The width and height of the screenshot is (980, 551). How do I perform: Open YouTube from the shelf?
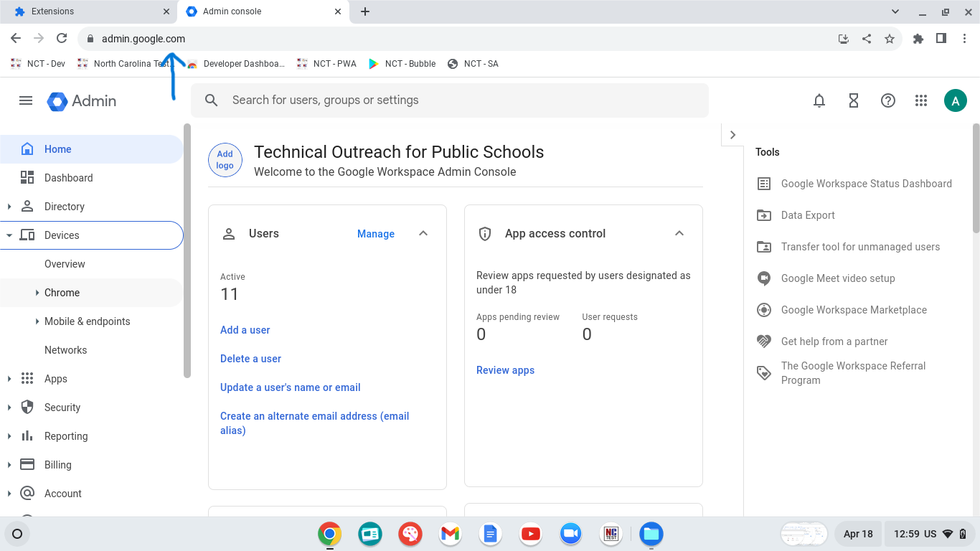[x=531, y=534]
